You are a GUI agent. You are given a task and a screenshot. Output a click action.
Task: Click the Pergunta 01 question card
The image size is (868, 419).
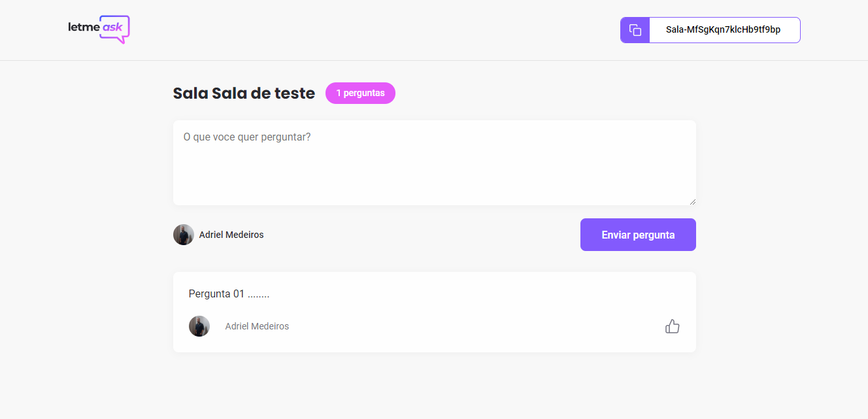point(434,312)
